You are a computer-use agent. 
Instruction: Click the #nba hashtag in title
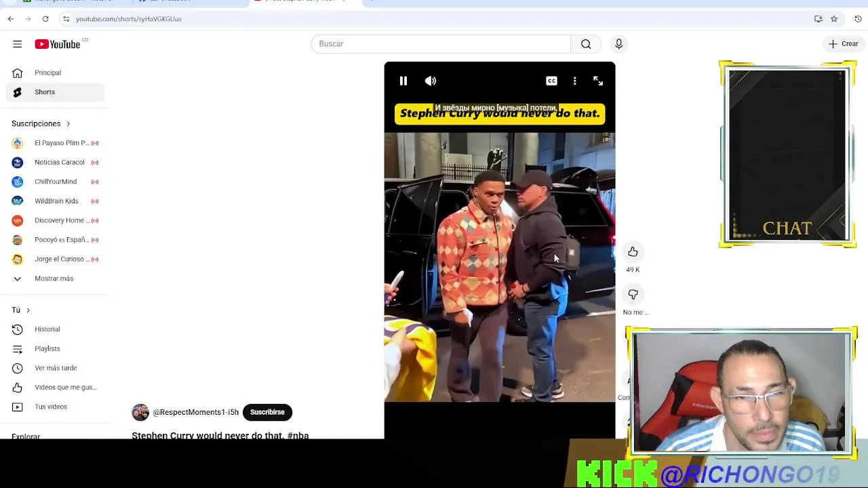tap(298, 435)
